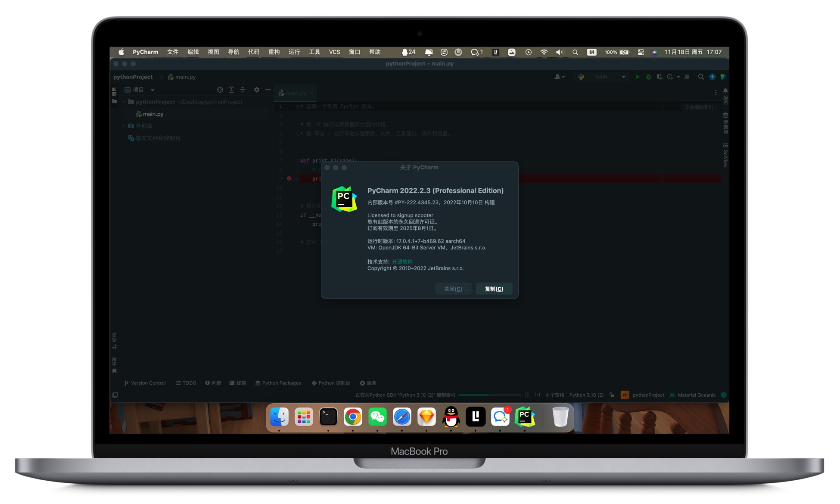The width and height of the screenshot is (840, 504).
Task: Select 临时文件和控制台 in project tree
Action: 154,138
